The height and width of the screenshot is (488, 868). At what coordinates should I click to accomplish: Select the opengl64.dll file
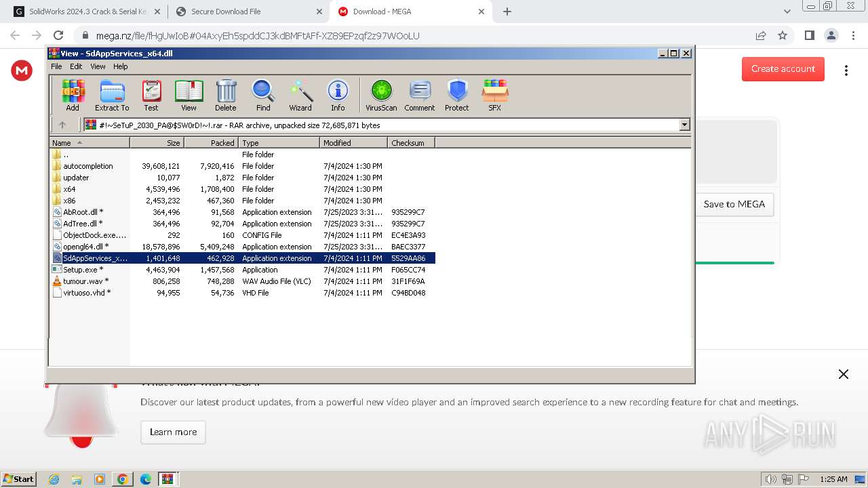pyautogui.click(x=242, y=247)
